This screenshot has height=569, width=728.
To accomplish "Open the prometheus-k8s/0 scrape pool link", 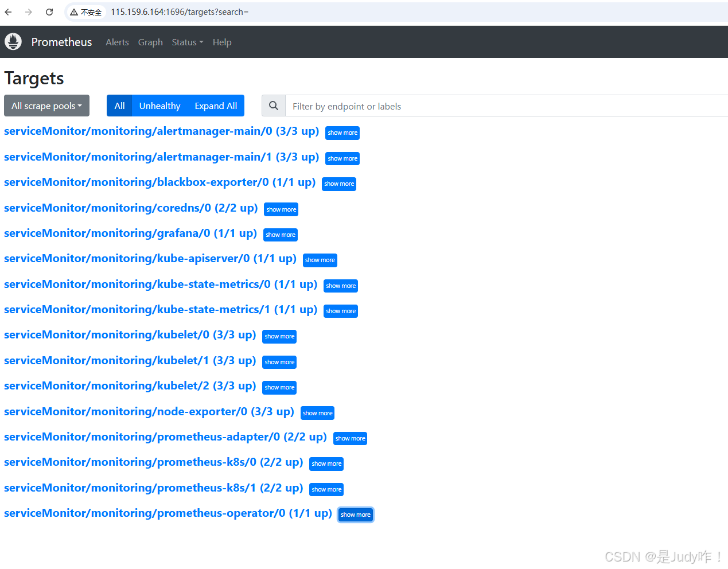I will click(153, 462).
